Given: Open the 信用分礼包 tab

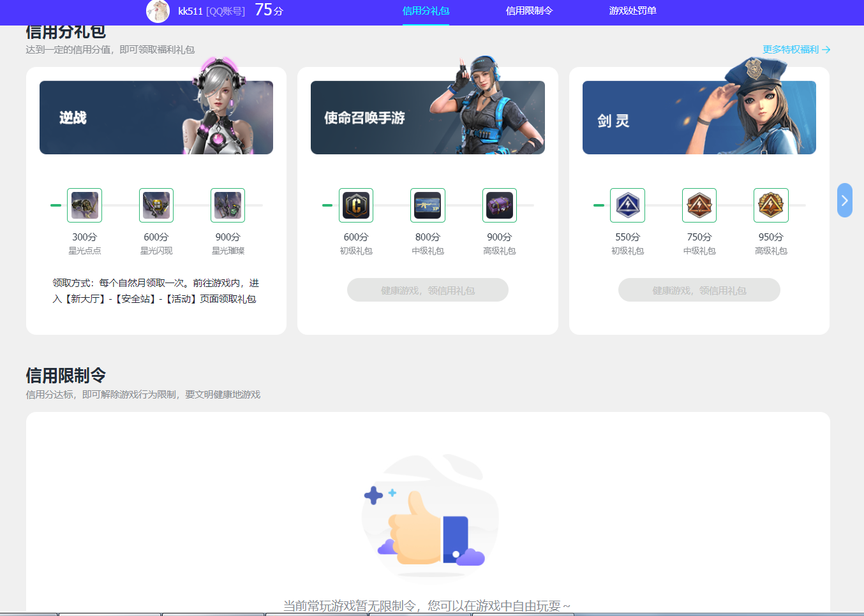Looking at the screenshot, I should [x=426, y=11].
